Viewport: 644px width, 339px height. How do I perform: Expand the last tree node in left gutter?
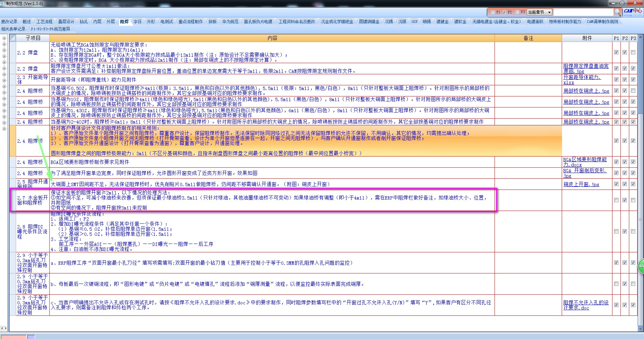click(4, 129)
